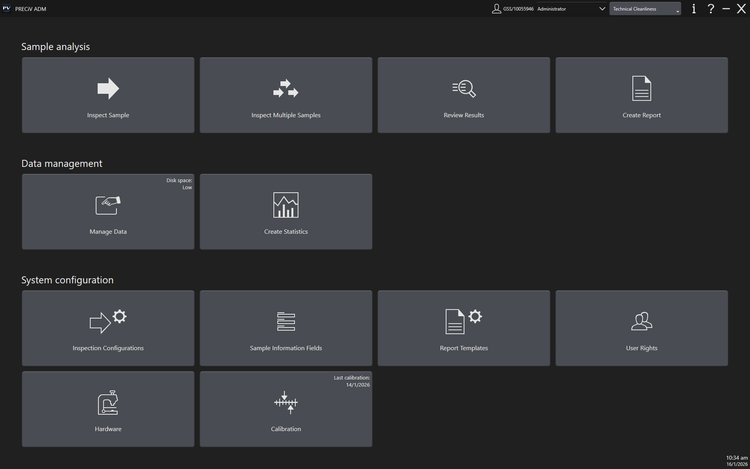Open help via question mark icon
Image resolution: width=750 pixels, height=469 pixels.
point(710,9)
